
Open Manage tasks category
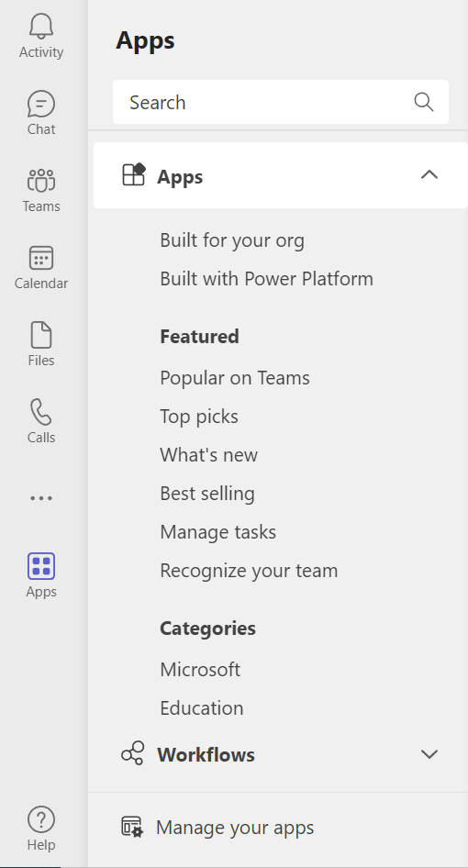(217, 532)
